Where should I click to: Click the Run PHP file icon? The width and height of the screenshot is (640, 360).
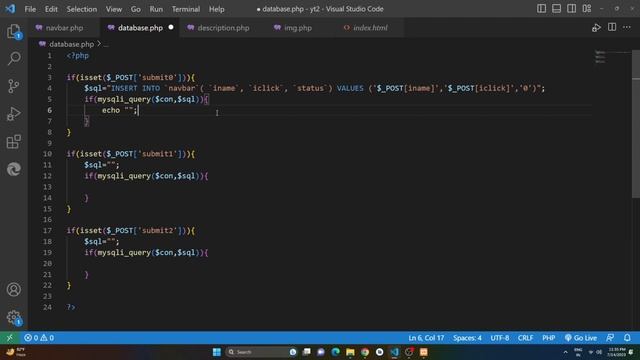pos(596,28)
